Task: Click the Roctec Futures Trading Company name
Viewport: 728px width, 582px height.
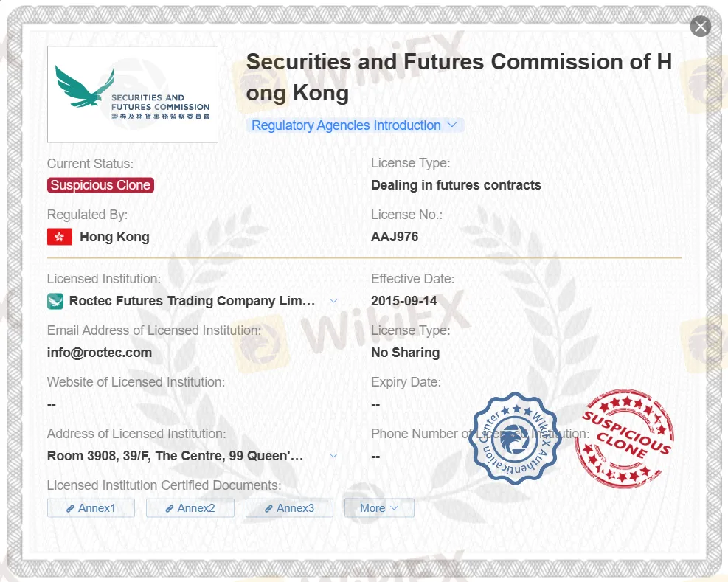Action: [192, 301]
